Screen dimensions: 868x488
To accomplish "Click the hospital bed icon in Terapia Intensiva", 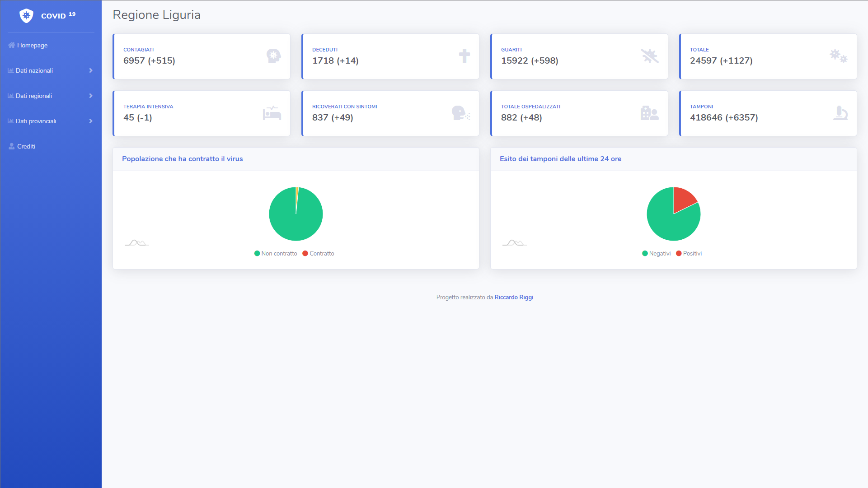I will tap(272, 113).
